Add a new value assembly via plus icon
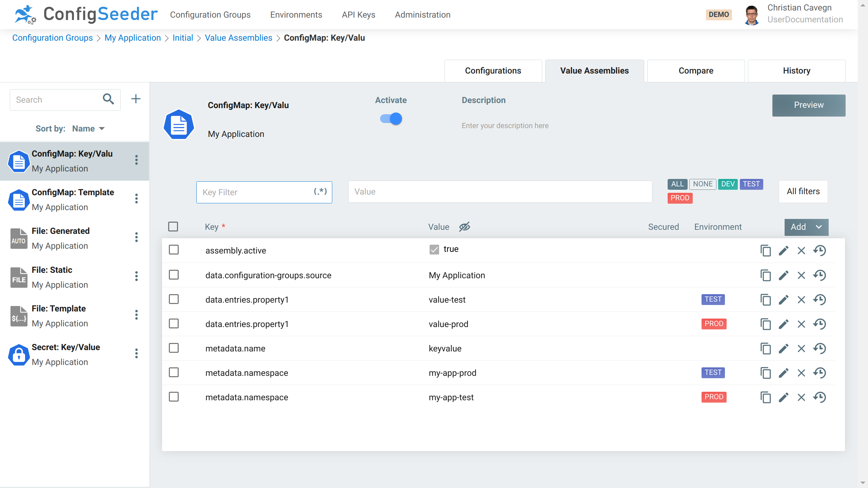Viewport: 868px width, 488px height. [x=136, y=99]
